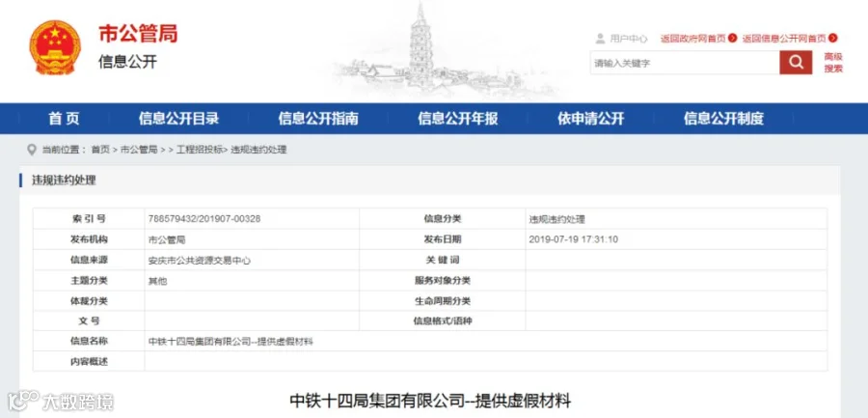868x418 pixels.
Task: Click 工程招投标 in the breadcrumb trail
Action: tap(200, 150)
